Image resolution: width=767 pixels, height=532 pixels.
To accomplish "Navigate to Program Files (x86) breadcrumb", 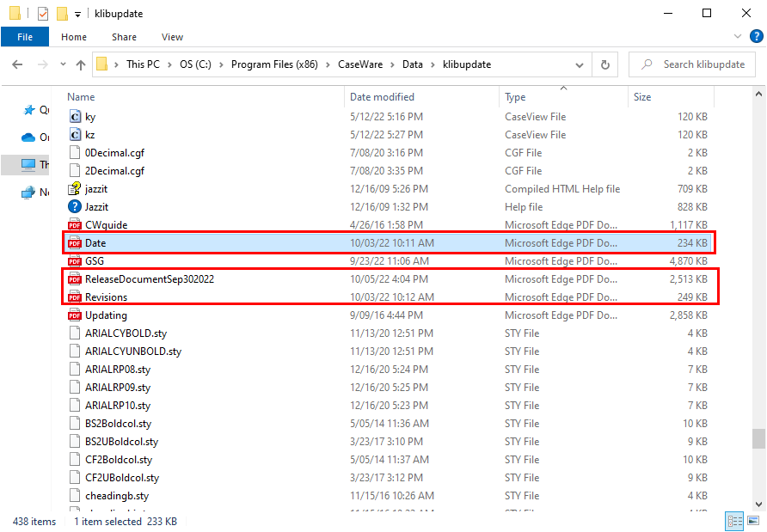I will click(274, 64).
